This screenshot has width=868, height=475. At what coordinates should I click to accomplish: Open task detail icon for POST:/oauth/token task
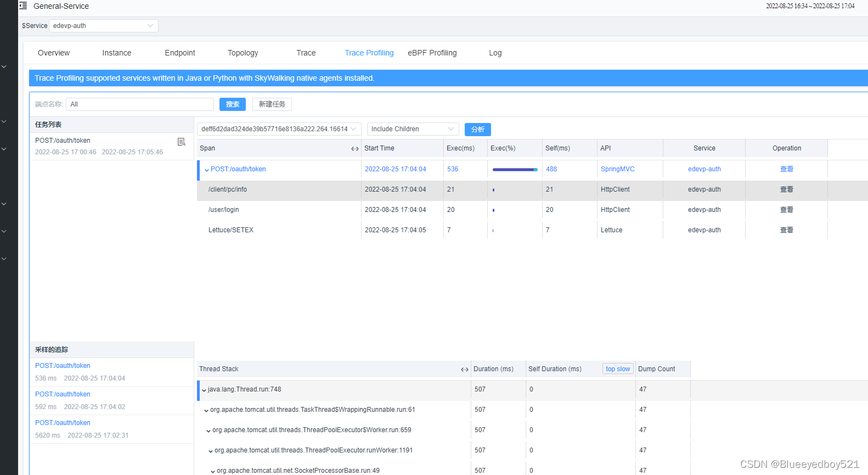pyautogui.click(x=182, y=142)
